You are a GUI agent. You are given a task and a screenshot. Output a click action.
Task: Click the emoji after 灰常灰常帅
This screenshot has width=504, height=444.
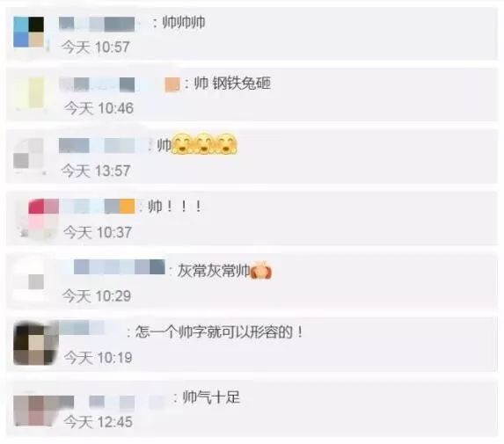(x=261, y=271)
